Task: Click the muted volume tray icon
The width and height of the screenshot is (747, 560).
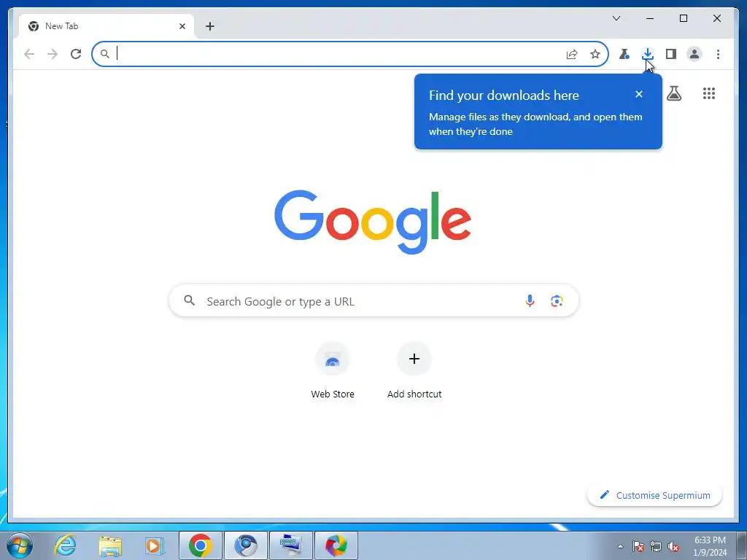Action: tap(673, 546)
